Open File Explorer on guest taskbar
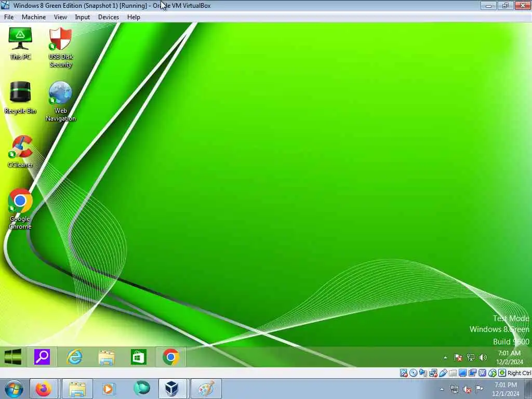Screen dimensions: 532x399 click(106, 357)
